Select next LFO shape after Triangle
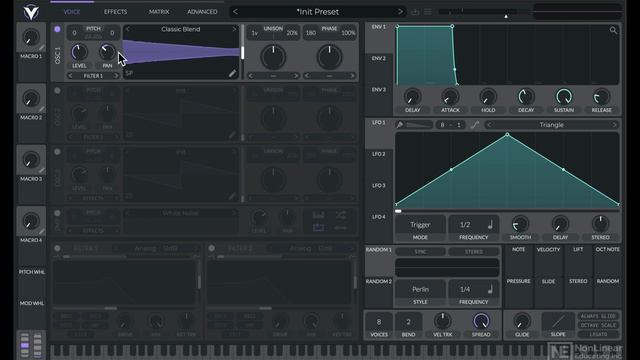The image size is (640, 360). pyautogui.click(x=614, y=125)
